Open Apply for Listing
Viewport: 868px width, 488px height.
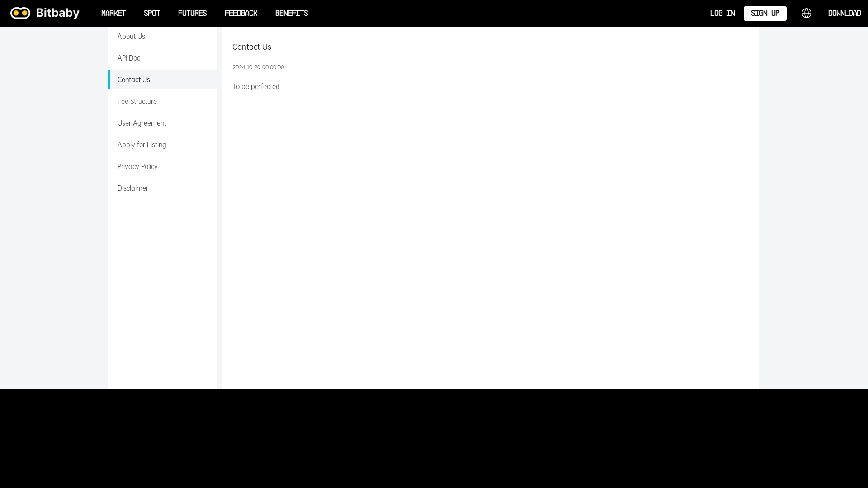(163, 145)
